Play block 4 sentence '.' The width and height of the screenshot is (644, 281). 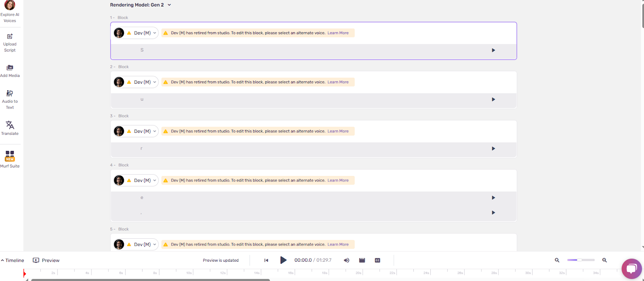pyautogui.click(x=493, y=213)
